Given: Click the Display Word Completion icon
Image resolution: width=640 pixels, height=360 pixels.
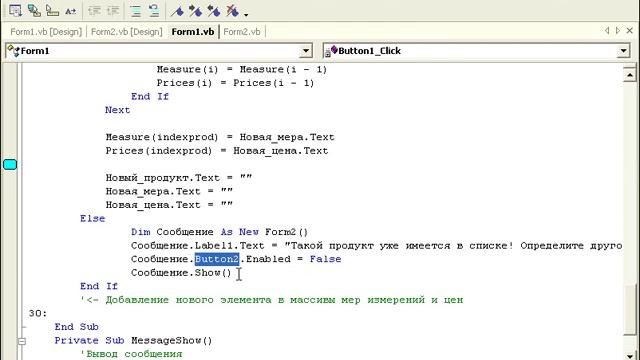Looking at the screenshot, I should [71, 11].
